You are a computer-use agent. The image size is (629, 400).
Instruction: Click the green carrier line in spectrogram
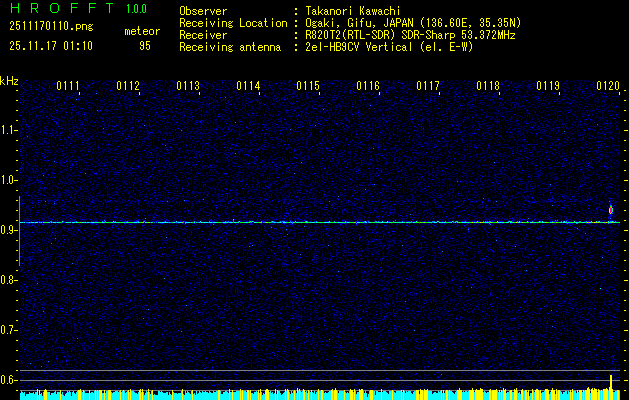pos(320,222)
